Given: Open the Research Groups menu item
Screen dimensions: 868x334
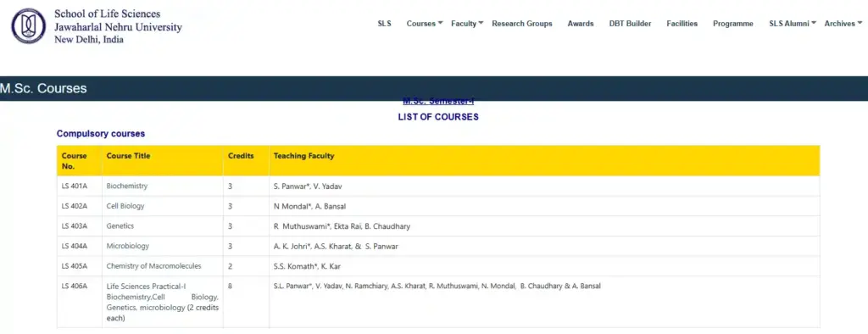Looking at the screenshot, I should click(x=522, y=23).
